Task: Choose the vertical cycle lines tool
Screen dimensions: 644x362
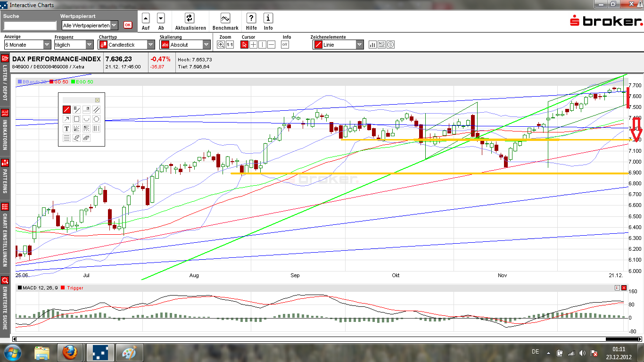Action: pos(96,129)
